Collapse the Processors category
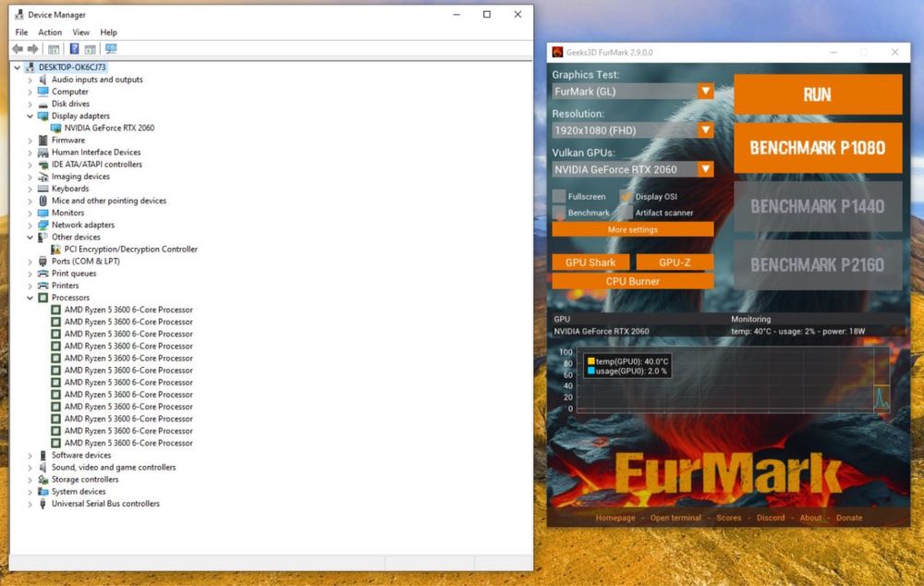Screen dimensions: 924x586 click(x=30, y=298)
